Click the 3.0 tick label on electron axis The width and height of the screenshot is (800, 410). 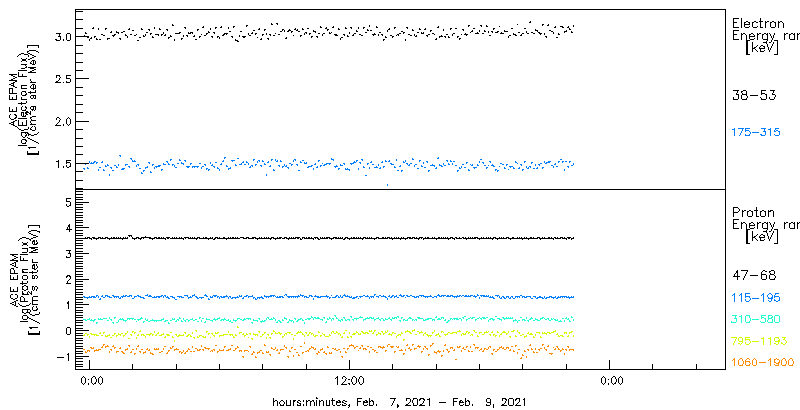[61, 37]
